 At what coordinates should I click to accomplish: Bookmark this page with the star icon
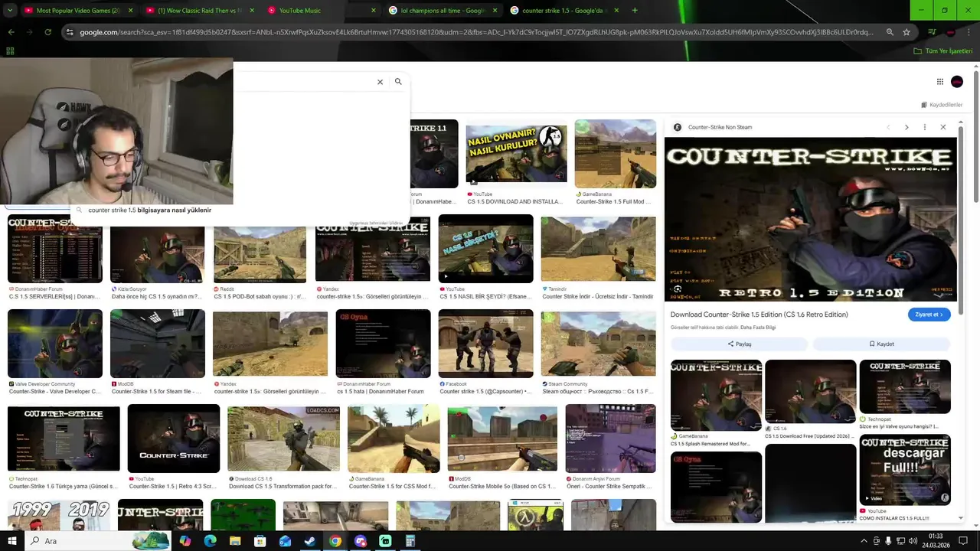point(906,32)
